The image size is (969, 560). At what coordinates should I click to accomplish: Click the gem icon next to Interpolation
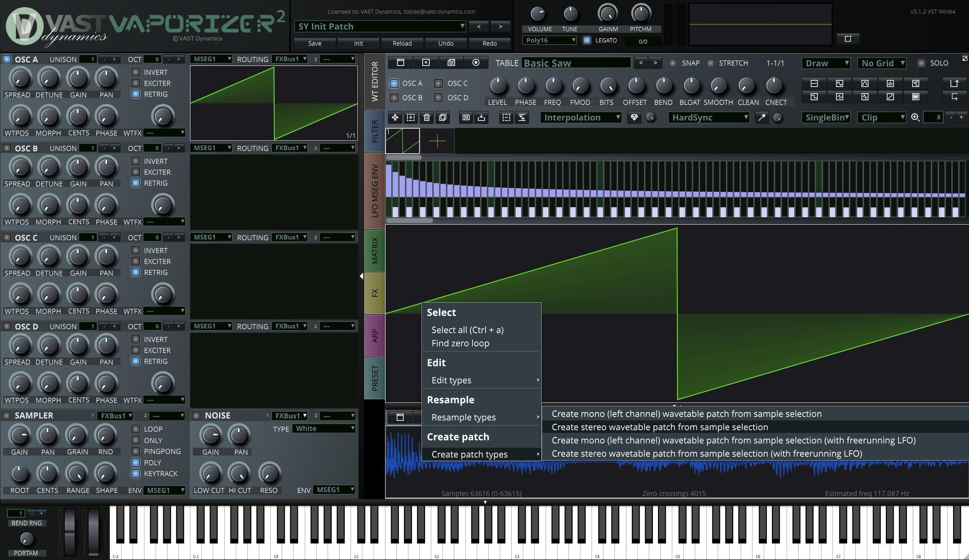pyautogui.click(x=634, y=117)
